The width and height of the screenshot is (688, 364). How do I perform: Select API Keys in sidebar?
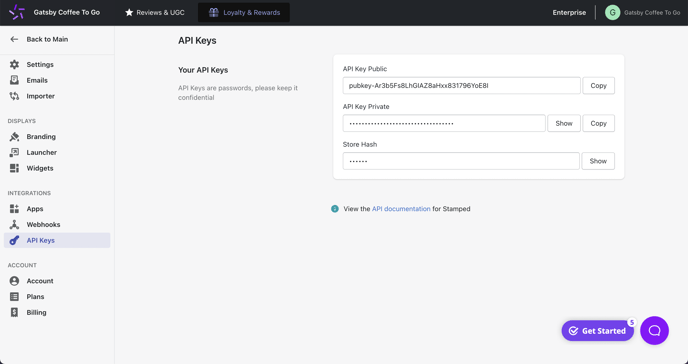coord(57,240)
